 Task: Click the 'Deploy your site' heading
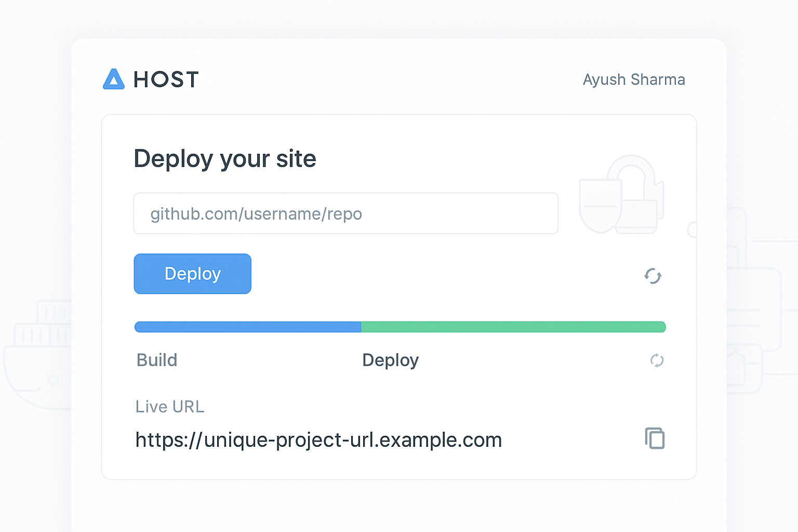pos(225,158)
